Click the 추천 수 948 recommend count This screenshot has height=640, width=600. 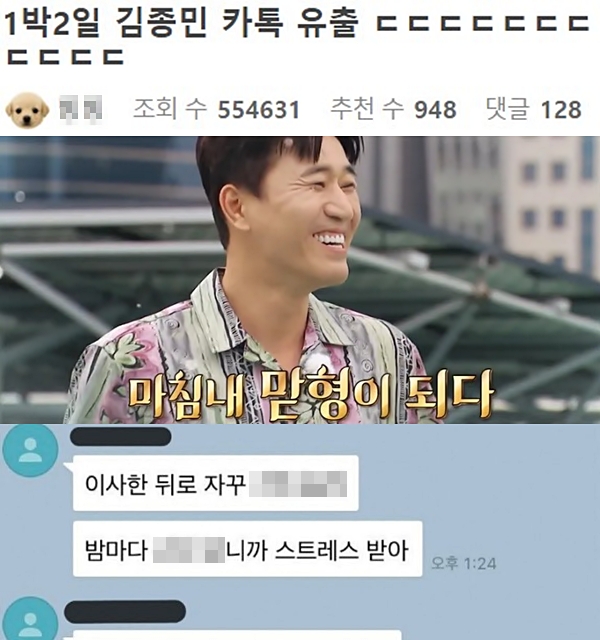[393, 109]
